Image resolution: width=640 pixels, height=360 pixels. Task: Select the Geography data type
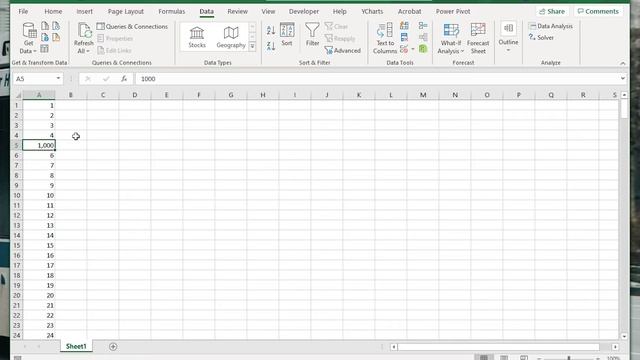click(x=231, y=38)
